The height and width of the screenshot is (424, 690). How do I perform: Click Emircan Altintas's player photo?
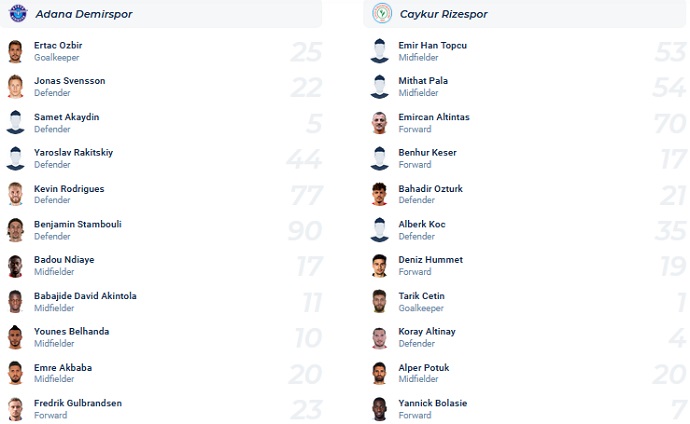click(379, 123)
